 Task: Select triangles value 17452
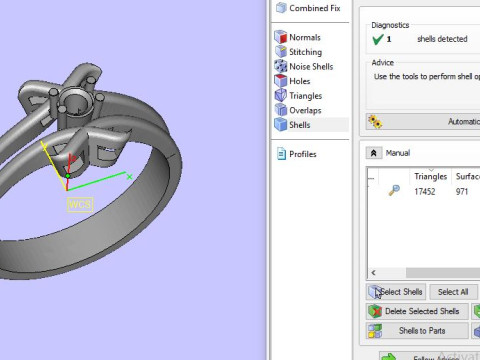[x=425, y=192]
